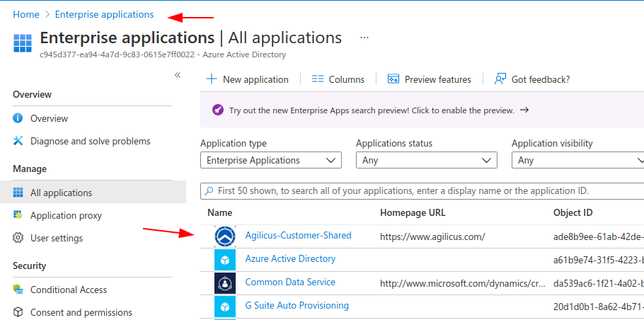644x320 pixels.
Task: Click the Azure Active Directory app icon
Action: click(225, 260)
